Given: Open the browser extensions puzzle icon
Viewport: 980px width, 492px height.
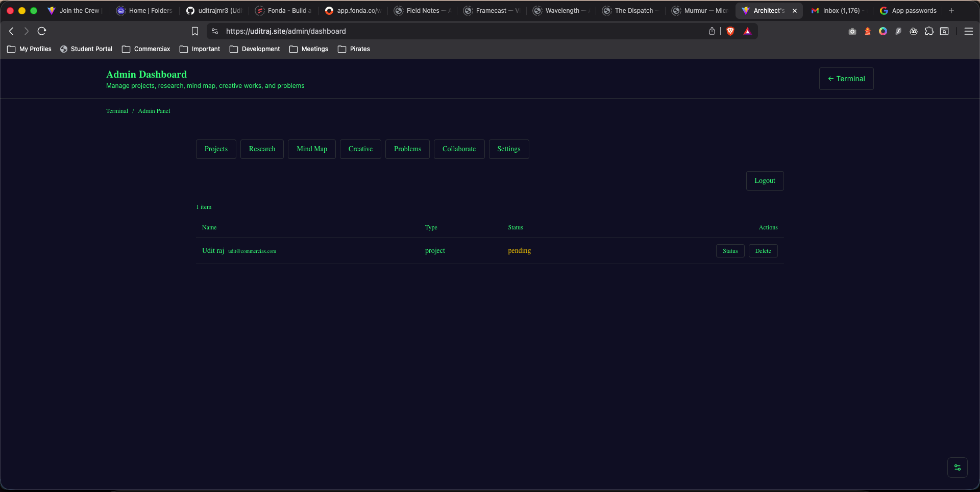Looking at the screenshot, I should (929, 31).
